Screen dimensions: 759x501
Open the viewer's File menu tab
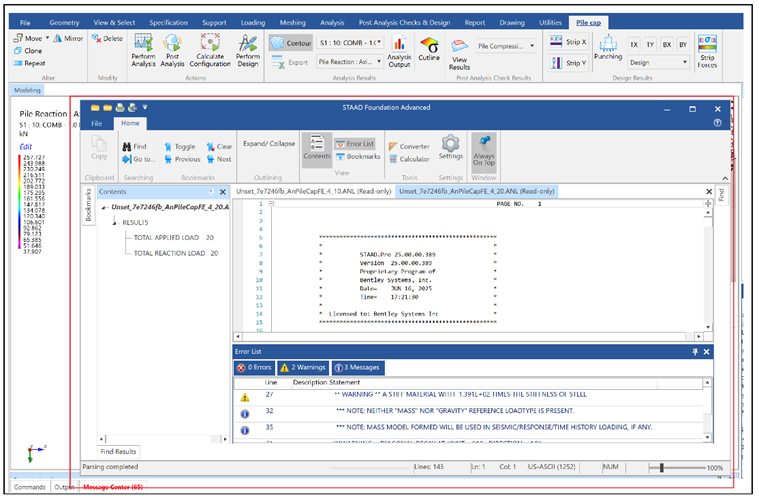click(97, 124)
